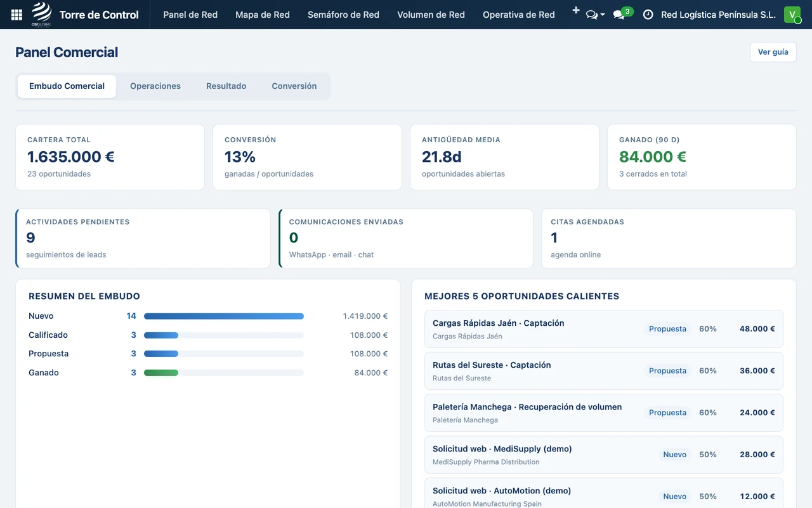Open the Operativa de Red menu
The image size is (812, 508).
coord(519,15)
